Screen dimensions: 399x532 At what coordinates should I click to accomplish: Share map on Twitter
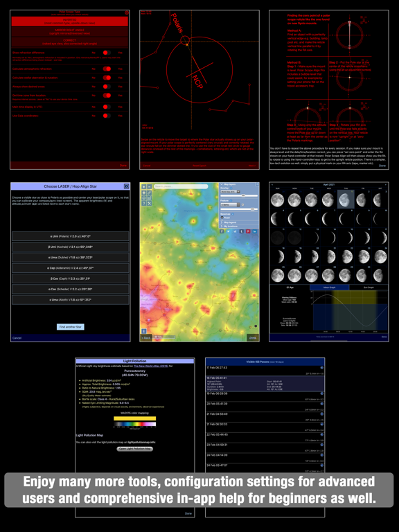pyautogui.click(x=229, y=231)
